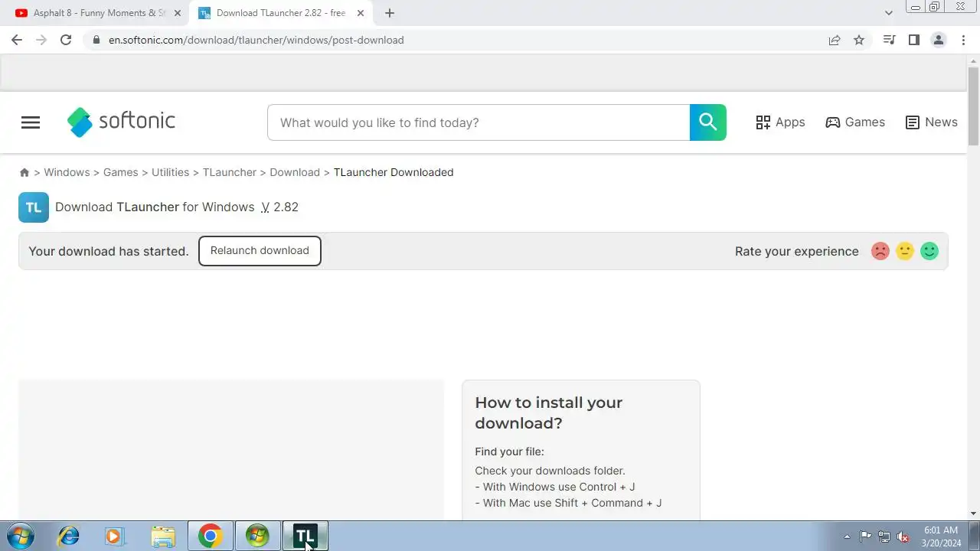Open Chrome three-dot menu
980x551 pixels.
click(963, 40)
